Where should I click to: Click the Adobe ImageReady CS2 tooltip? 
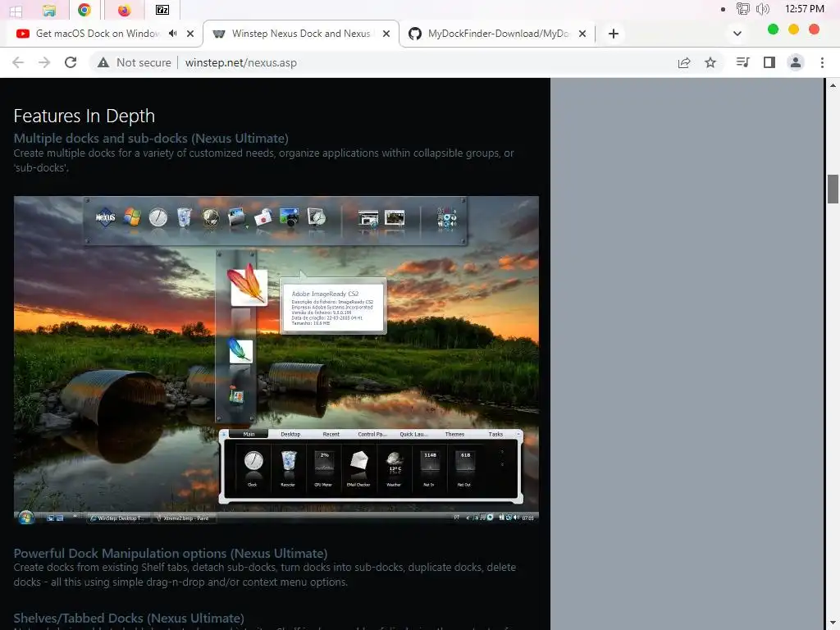pos(333,306)
